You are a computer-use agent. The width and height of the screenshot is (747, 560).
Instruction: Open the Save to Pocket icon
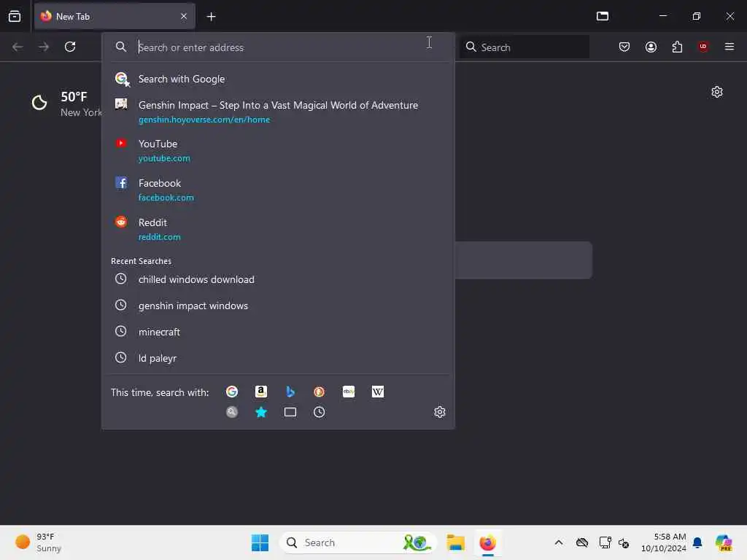(624, 47)
